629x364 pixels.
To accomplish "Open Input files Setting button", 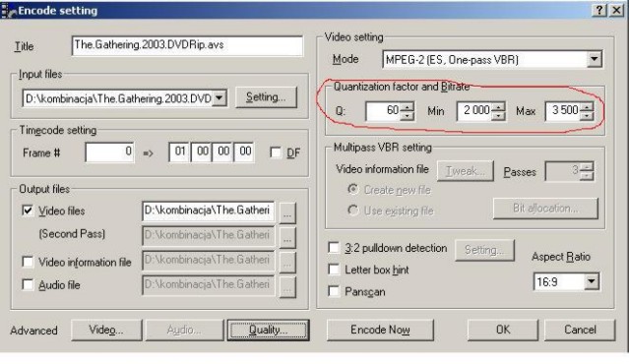I will tap(267, 97).
